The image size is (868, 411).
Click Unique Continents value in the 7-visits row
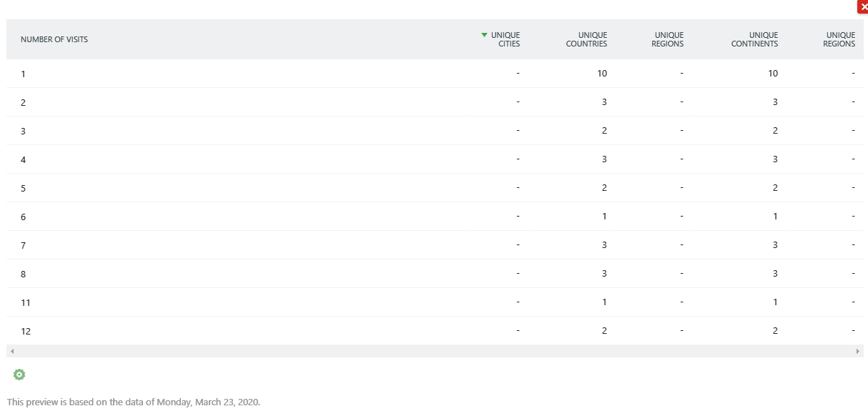(x=775, y=244)
